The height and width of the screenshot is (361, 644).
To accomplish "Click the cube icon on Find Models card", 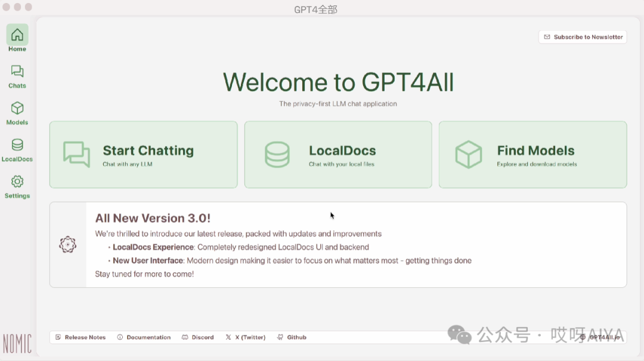I will pyautogui.click(x=468, y=155).
